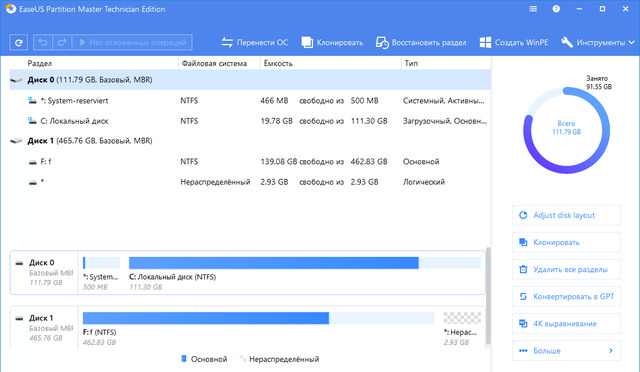Screen dimensions: 640x372
Task: Click Конвертировать в GPT button
Action: (x=566, y=296)
